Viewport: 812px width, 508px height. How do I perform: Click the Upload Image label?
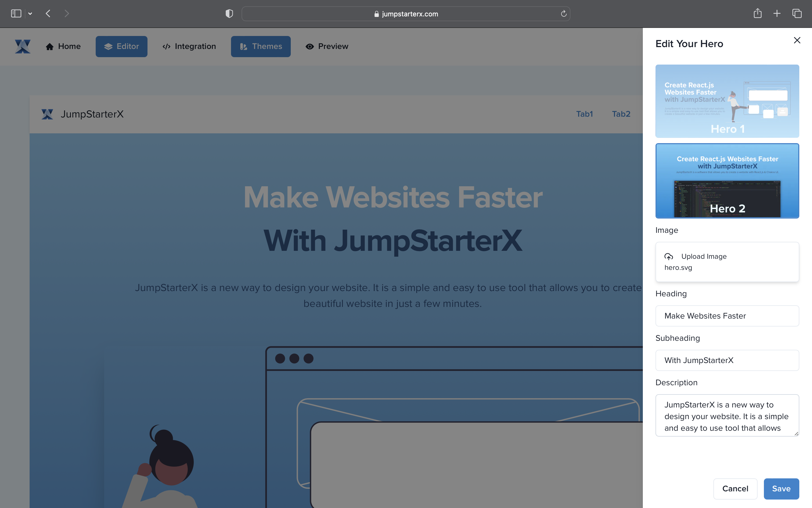(x=704, y=256)
